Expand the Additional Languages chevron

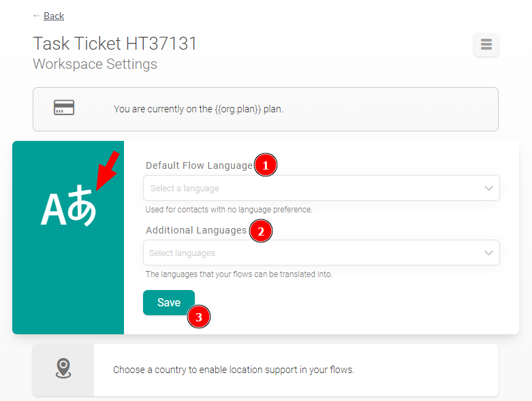488,253
